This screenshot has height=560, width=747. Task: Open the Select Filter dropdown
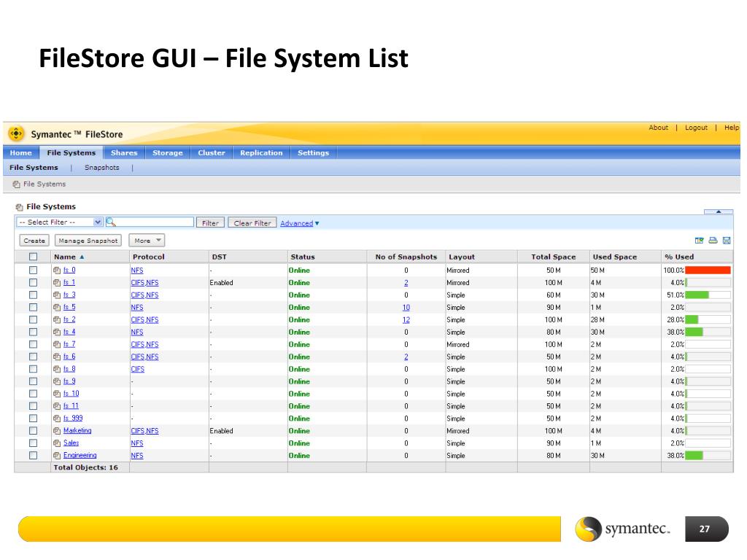tap(60, 222)
